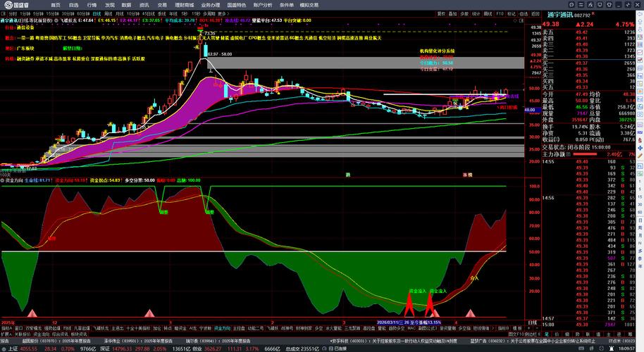This screenshot has height=352, width=644.
Task: Remove stock via -自选 button
Action: 523,13
